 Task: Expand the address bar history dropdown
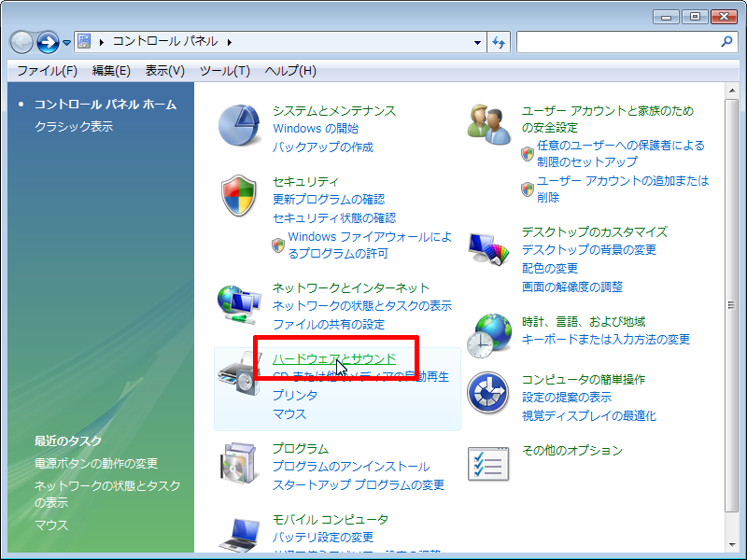coord(477,42)
